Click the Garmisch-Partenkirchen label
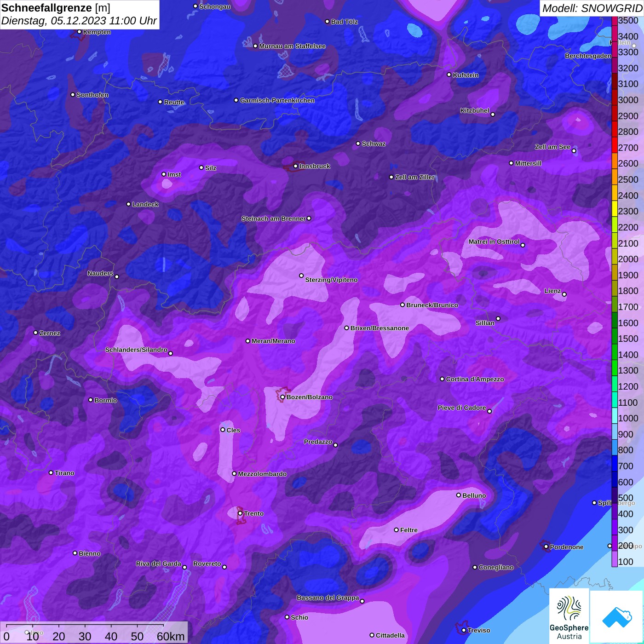Viewport: 644px width, 644px height. tap(277, 100)
